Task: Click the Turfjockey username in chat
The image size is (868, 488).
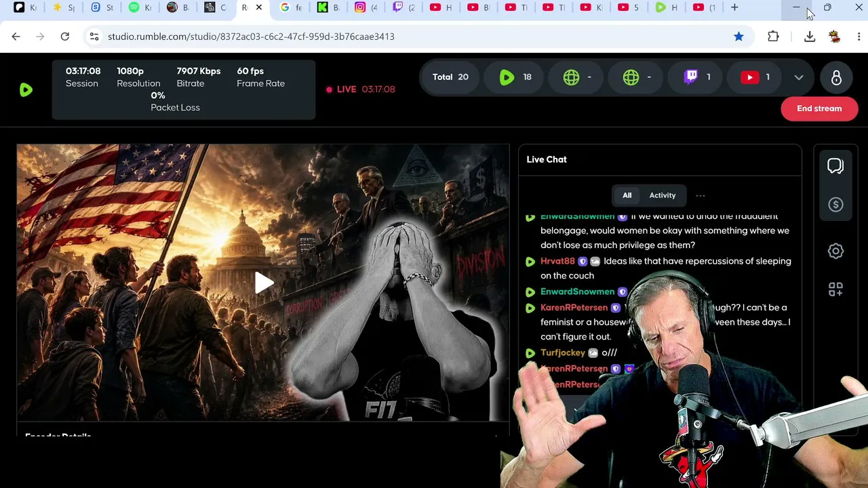Action: click(x=563, y=352)
